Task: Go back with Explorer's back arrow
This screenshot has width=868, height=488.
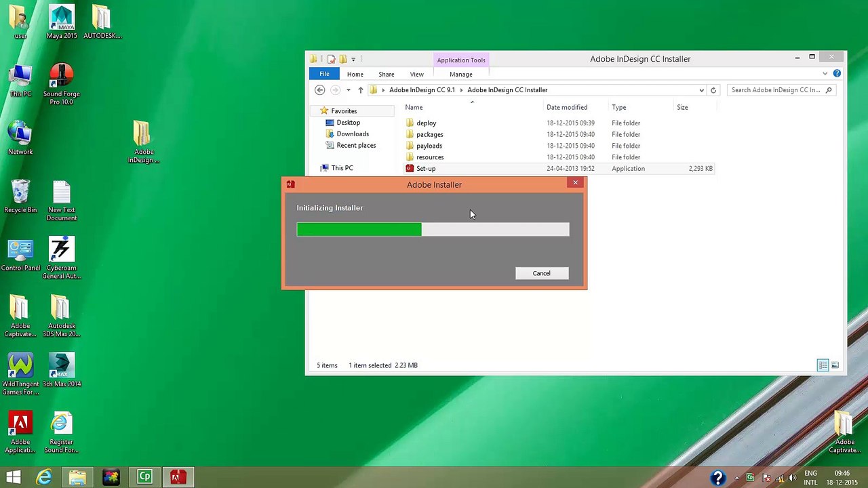Action: (x=320, y=90)
